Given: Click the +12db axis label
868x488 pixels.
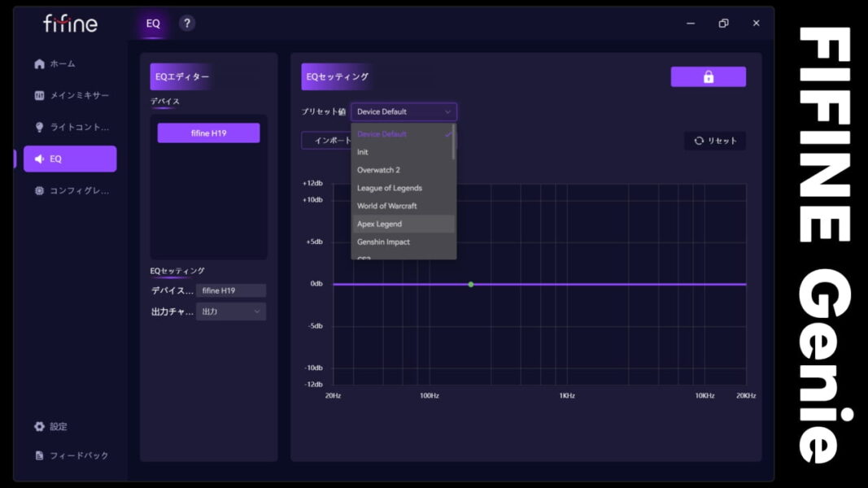Looking at the screenshot, I should point(312,184).
